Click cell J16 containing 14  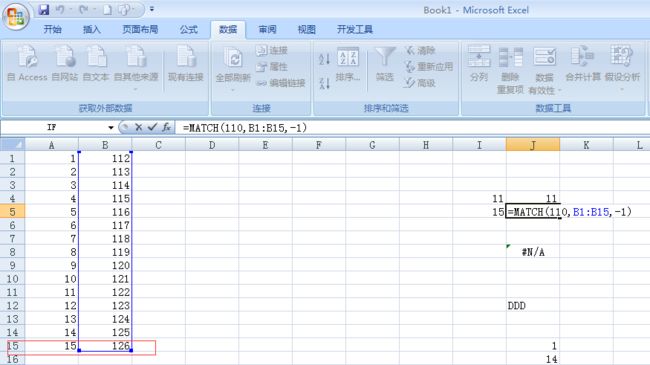(x=533, y=359)
